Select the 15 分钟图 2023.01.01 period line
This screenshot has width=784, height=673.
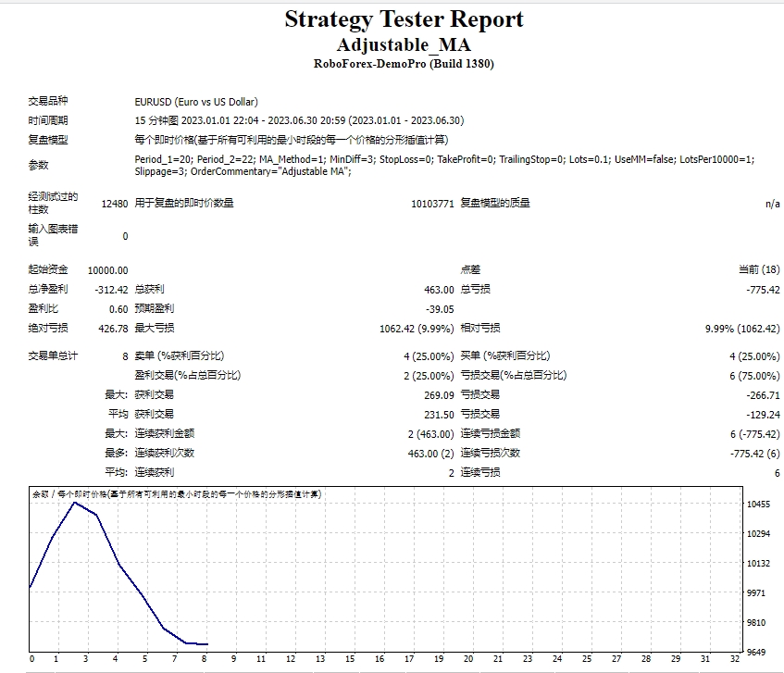[x=299, y=120]
